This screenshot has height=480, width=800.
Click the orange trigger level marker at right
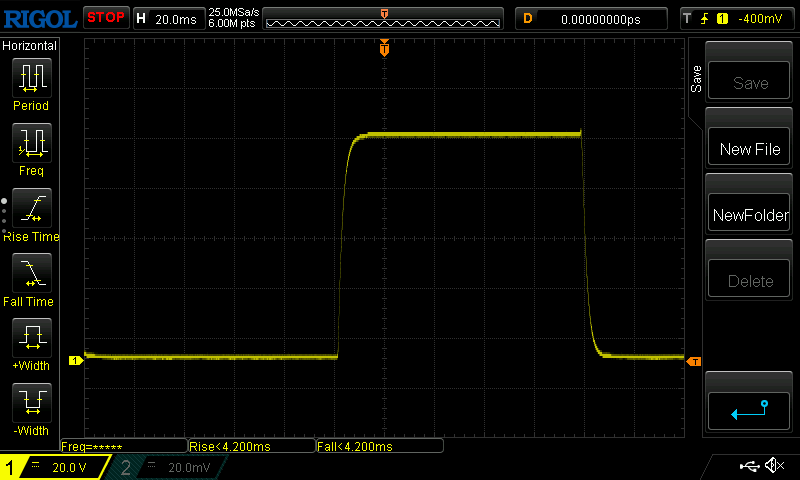pyautogui.click(x=694, y=362)
